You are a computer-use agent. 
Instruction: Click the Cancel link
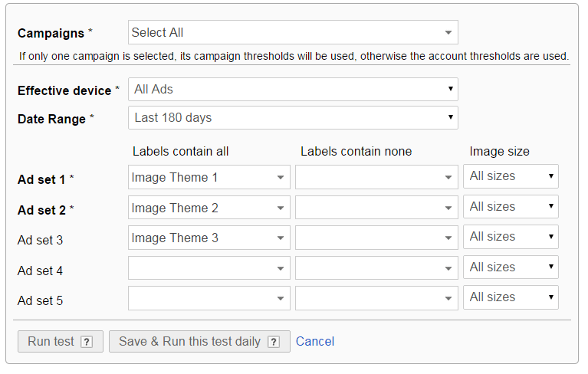coord(315,342)
